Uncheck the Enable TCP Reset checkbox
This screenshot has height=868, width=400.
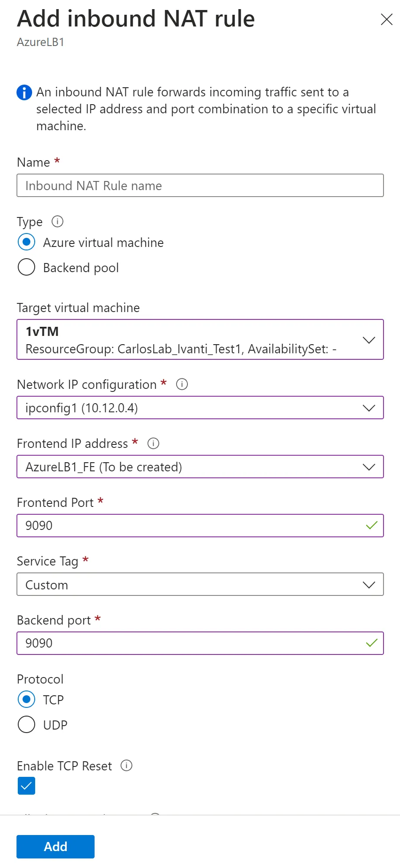click(x=26, y=786)
